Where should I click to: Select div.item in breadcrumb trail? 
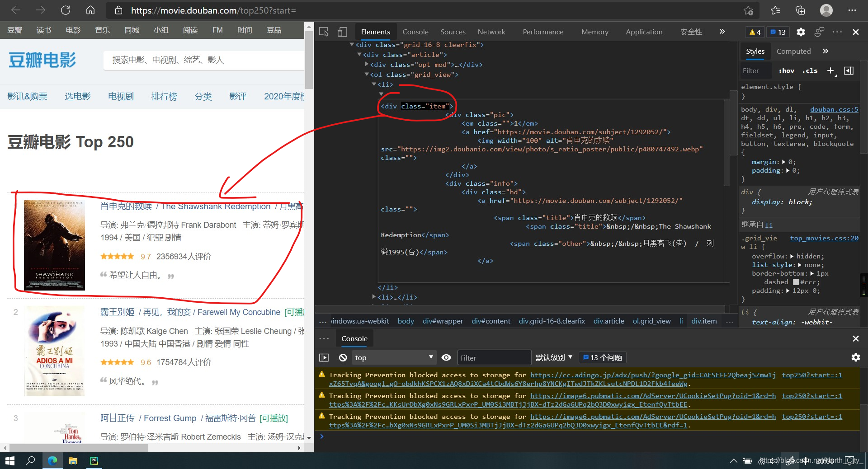pyautogui.click(x=704, y=321)
